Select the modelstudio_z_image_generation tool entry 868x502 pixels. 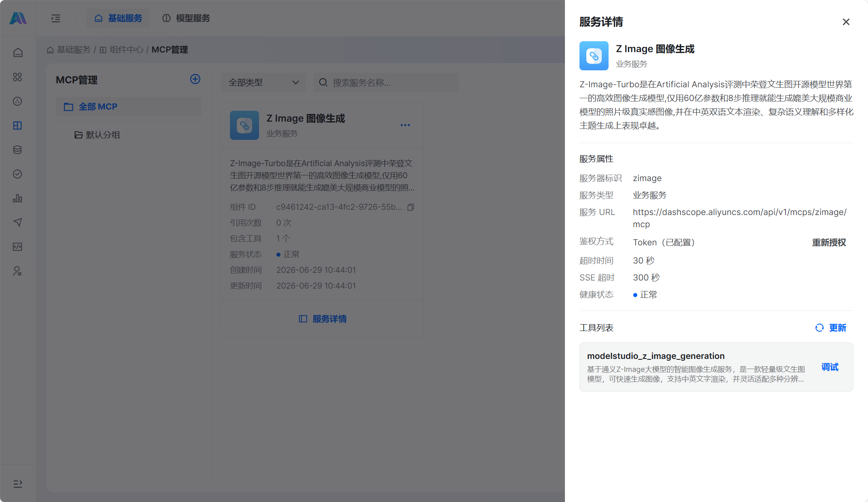(x=716, y=367)
